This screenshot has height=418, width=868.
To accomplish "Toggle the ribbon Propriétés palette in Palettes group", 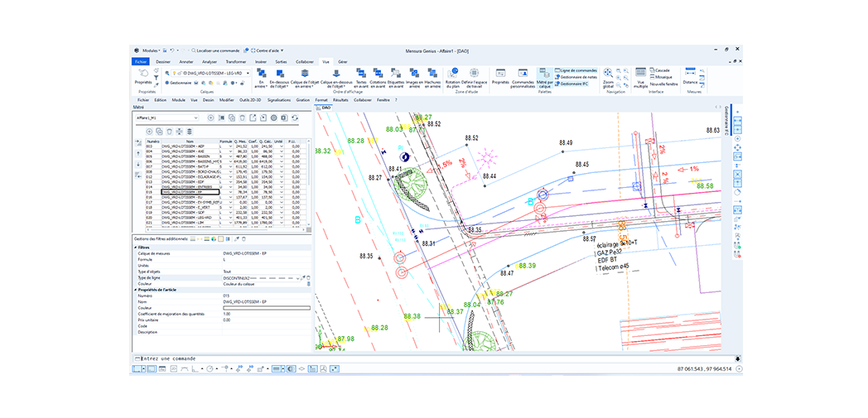I will point(500,77).
